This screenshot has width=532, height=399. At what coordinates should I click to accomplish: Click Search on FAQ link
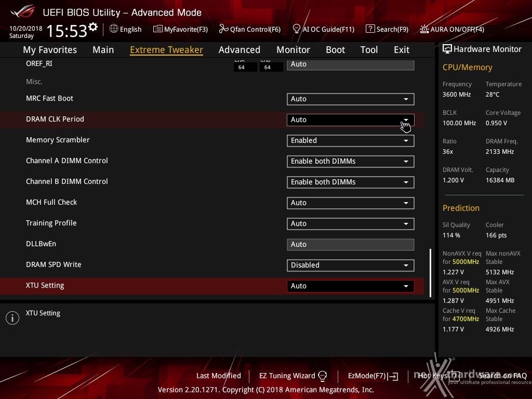[502, 376]
